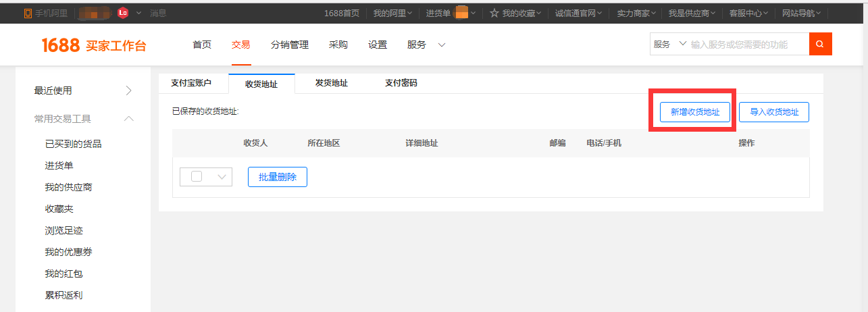
Task: Expand the arrow after 服务 in the main nav
Action: tap(442, 45)
